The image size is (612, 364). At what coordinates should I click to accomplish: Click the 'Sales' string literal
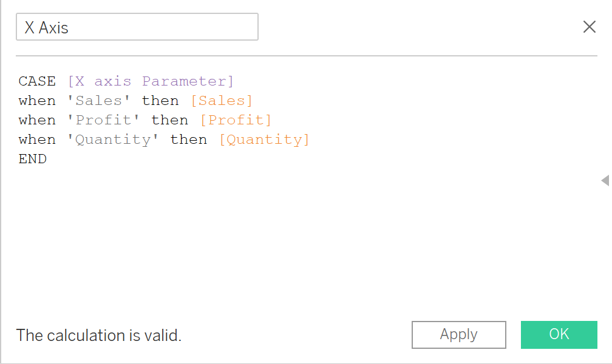tap(99, 101)
